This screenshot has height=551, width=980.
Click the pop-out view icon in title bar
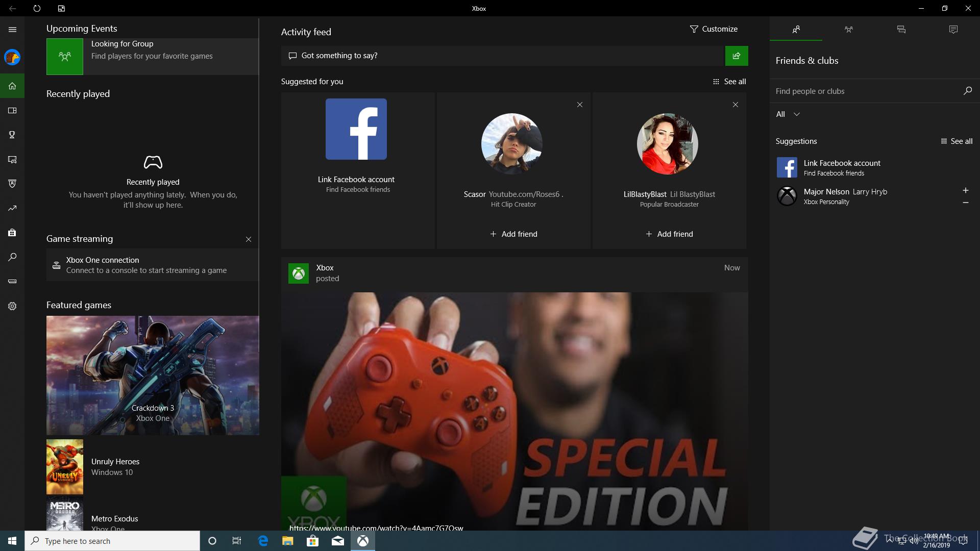[x=61, y=8]
